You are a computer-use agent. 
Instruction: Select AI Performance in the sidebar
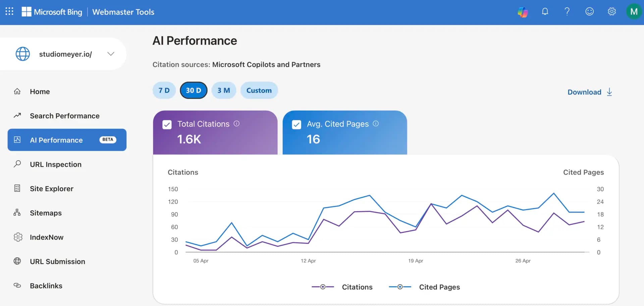pos(67,140)
